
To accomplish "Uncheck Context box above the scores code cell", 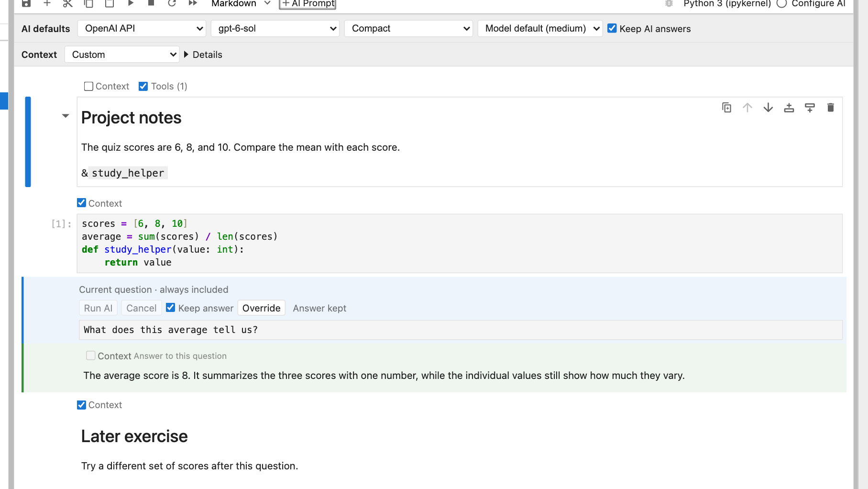I will (x=82, y=203).
